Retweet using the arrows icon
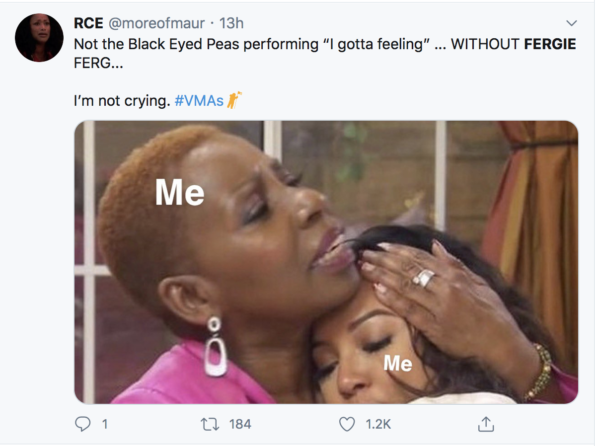 coord(210,424)
